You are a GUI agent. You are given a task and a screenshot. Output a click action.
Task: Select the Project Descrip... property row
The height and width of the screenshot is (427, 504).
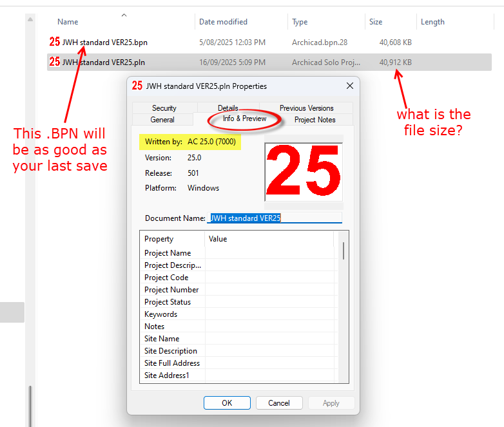(x=238, y=265)
